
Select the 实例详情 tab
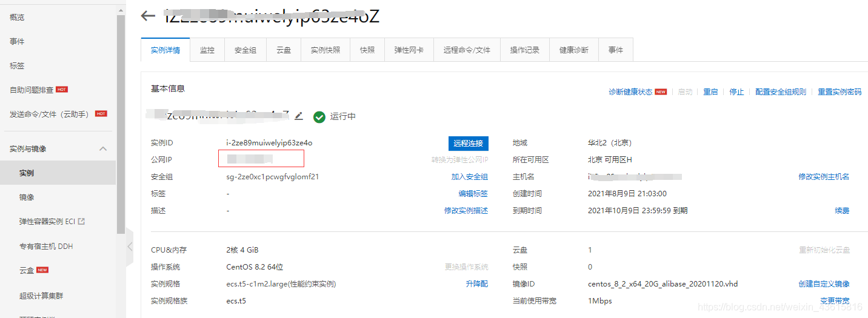pos(165,50)
